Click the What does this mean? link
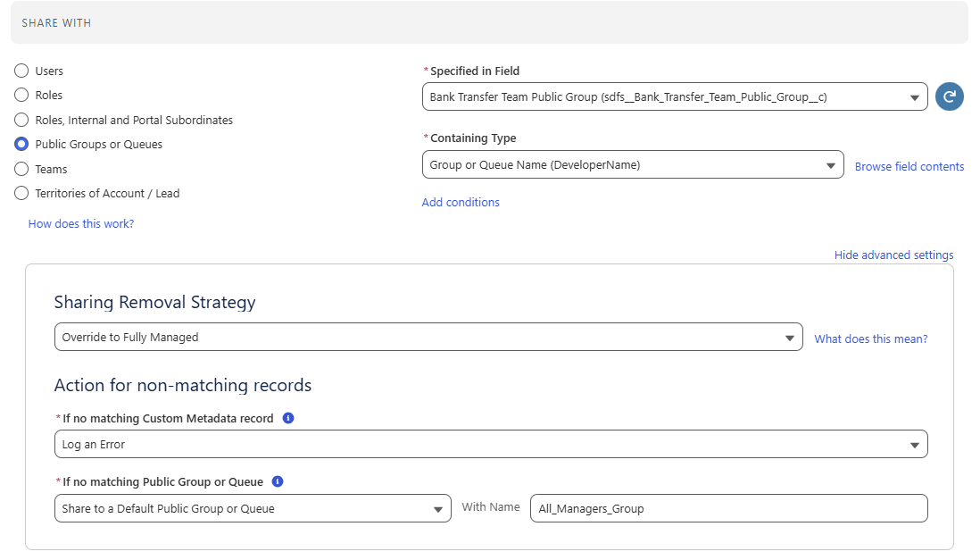980x560 pixels. point(870,339)
